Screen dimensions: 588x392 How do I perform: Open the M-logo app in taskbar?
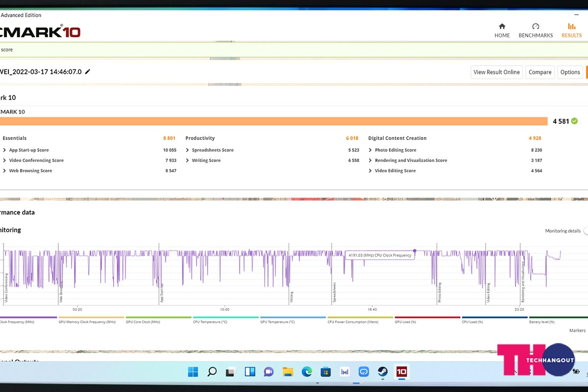point(344,372)
